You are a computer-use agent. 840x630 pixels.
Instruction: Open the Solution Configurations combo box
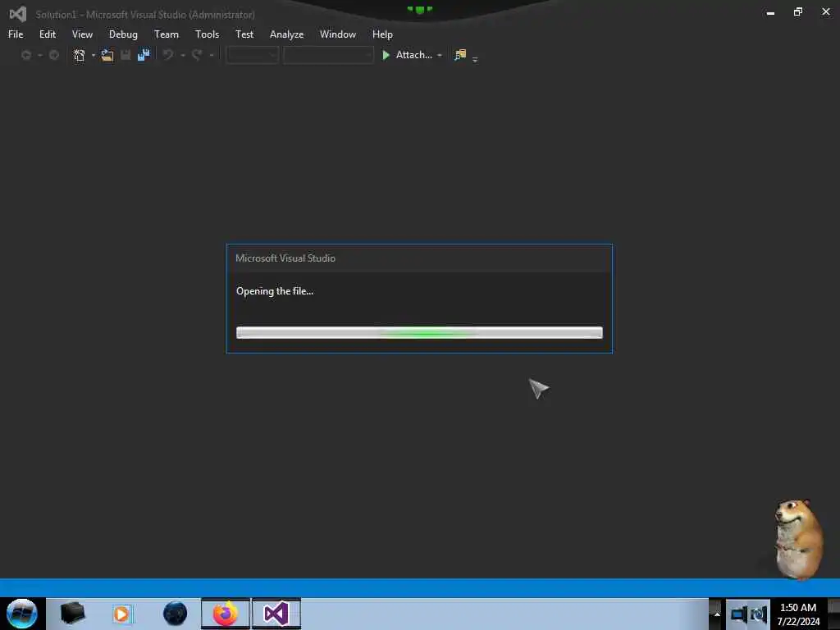pos(253,55)
